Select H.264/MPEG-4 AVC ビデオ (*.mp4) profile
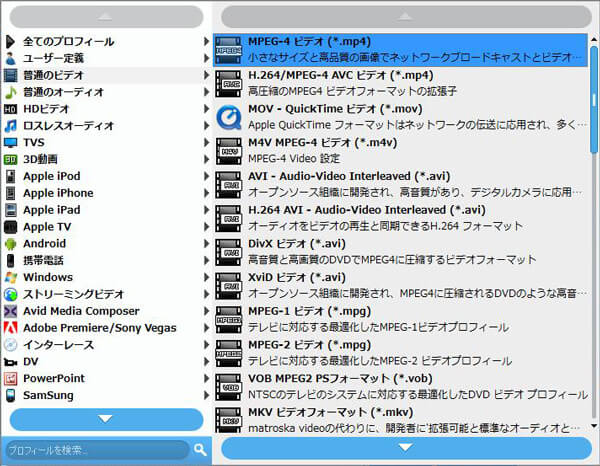This screenshot has height=466, width=600. (x=400, y=83)
